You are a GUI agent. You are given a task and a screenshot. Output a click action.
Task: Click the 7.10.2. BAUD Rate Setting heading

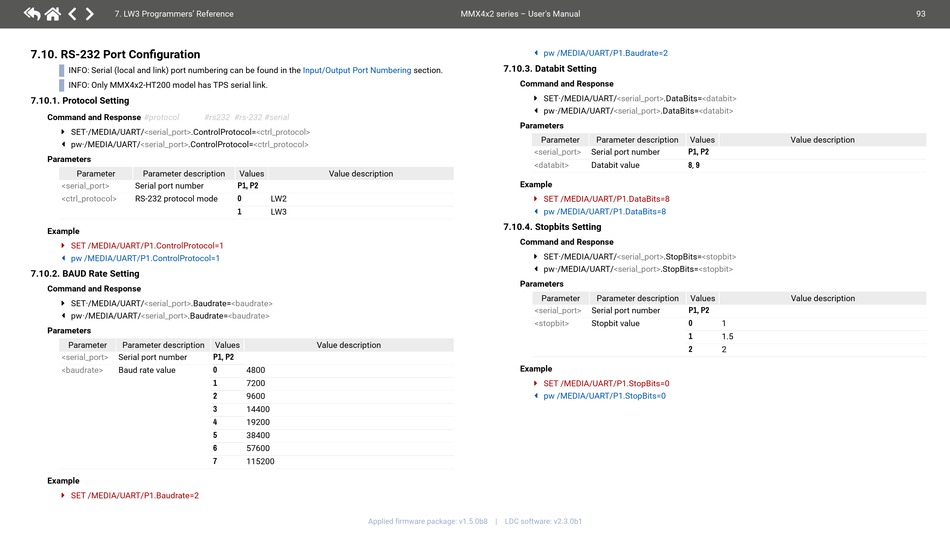(85, 274)
